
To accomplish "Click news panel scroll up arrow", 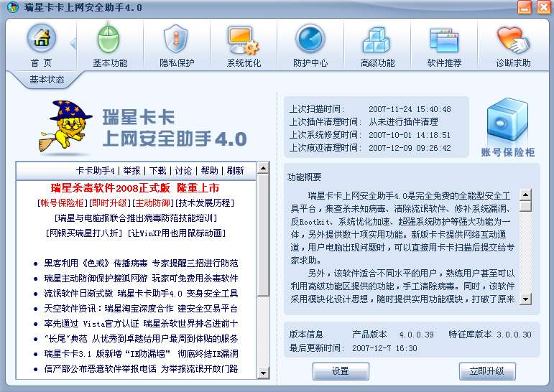I will [x=263, y=168].
